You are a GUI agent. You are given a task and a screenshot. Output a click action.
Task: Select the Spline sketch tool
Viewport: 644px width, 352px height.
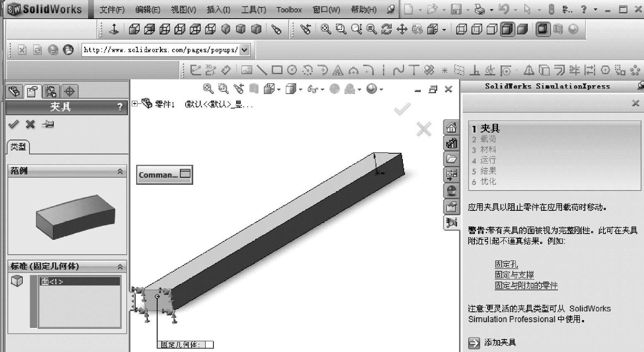[398, 70]
